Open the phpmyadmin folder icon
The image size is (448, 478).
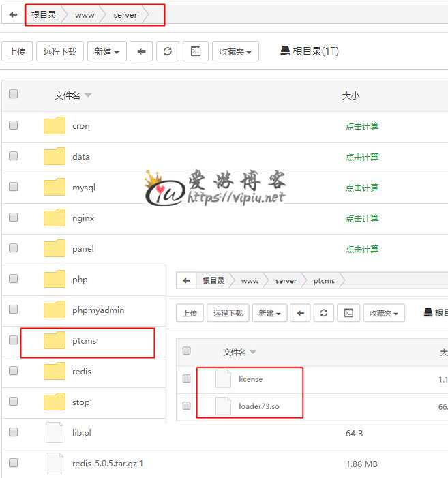[55, 310]
